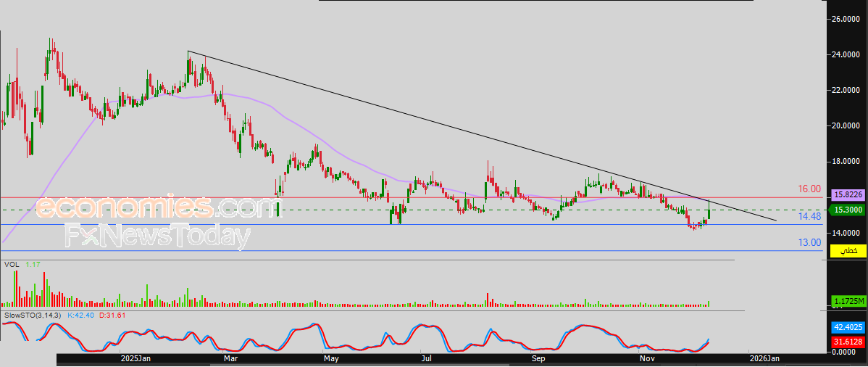
Task: Click the Nov marker on the time axis
Action: [x=648, y=358]
